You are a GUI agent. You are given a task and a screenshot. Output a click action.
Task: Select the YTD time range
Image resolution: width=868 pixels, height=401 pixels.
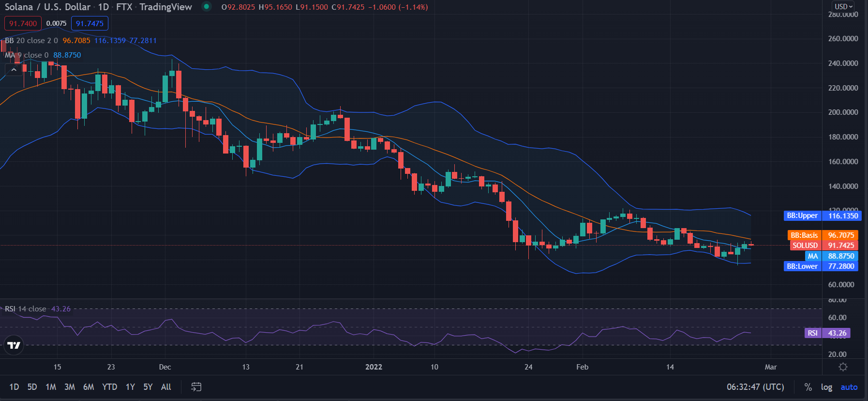point(110,387)
